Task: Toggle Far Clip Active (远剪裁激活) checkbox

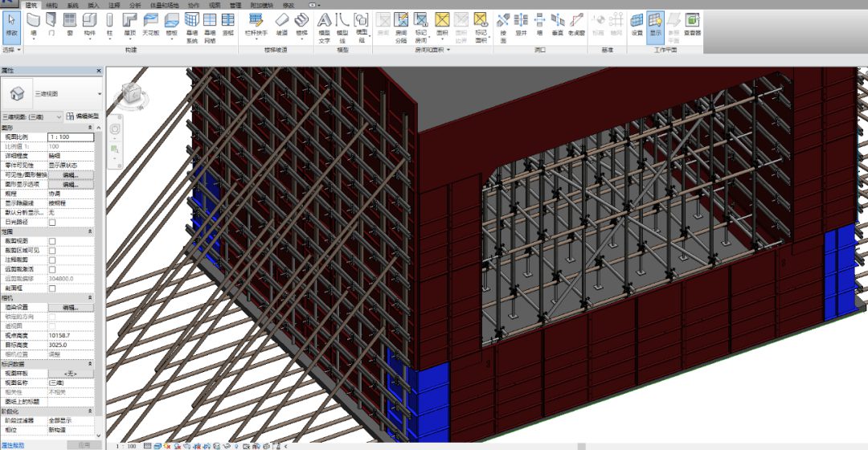Action: (52, 269)
